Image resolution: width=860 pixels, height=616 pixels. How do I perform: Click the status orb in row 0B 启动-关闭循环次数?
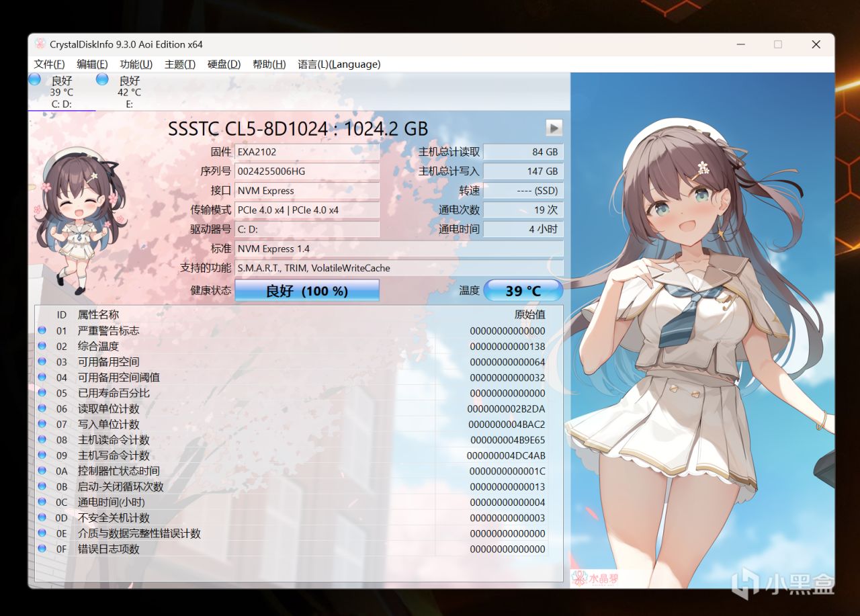coord(42,486)
